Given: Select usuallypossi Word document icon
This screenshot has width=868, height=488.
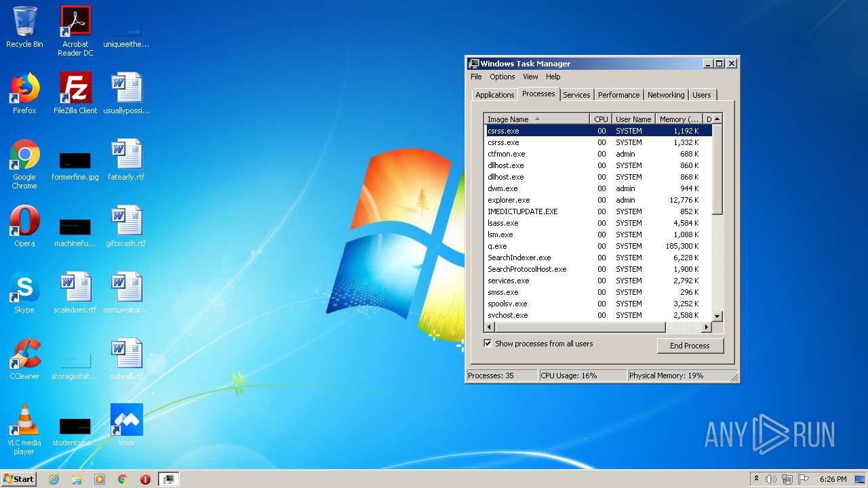Looking at the screenshot, I should pyautogui.click(x=126, y=94).
